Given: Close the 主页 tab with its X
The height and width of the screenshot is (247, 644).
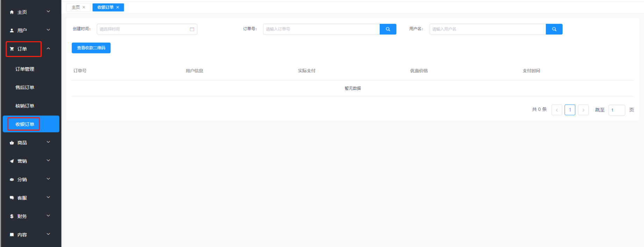Looking at the screenshot, I should tap(84, 7).
